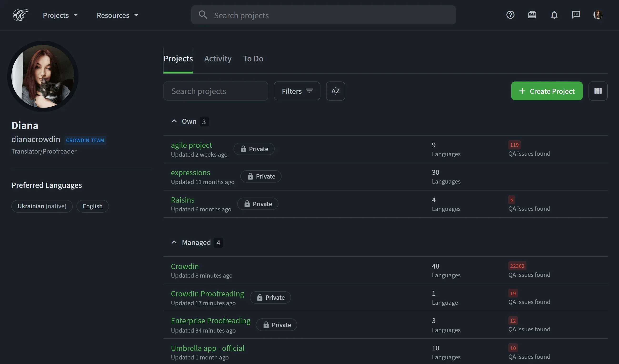This screenshot has width=619, height=364.
Task: Switch to the To Do tab
Action: tap(253, 58)
